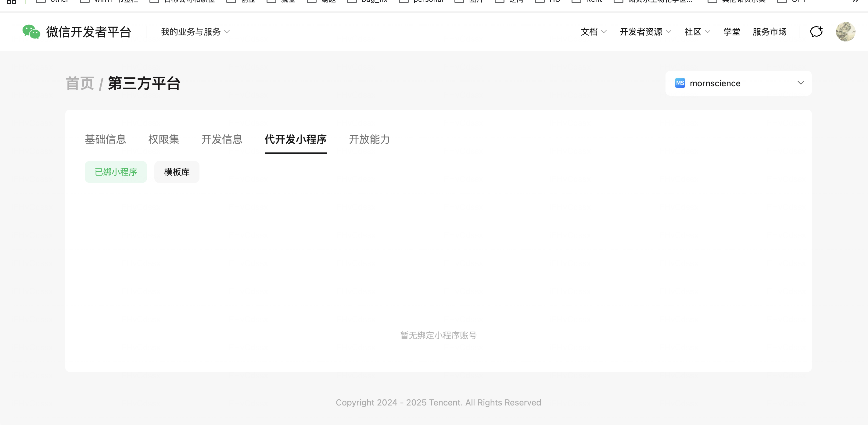Expand the mornscience account selector chevron

[x=801, y=83]
